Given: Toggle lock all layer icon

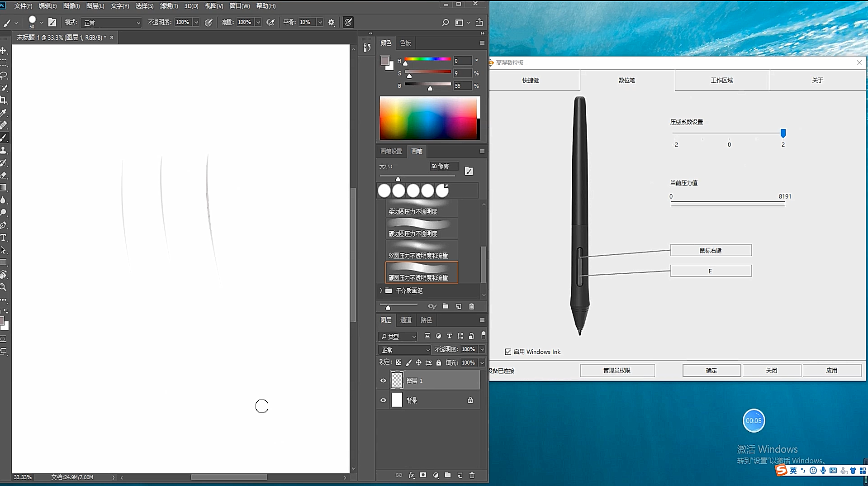Looking at the screenshot, I should [x=438, y=362].
